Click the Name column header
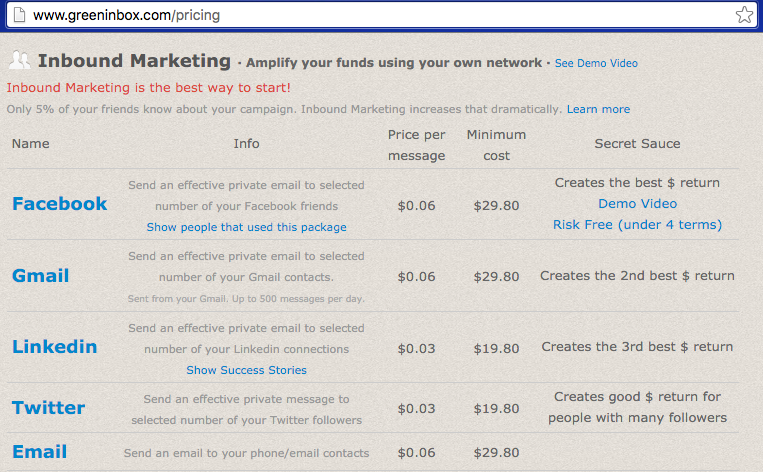 point(31,144)
